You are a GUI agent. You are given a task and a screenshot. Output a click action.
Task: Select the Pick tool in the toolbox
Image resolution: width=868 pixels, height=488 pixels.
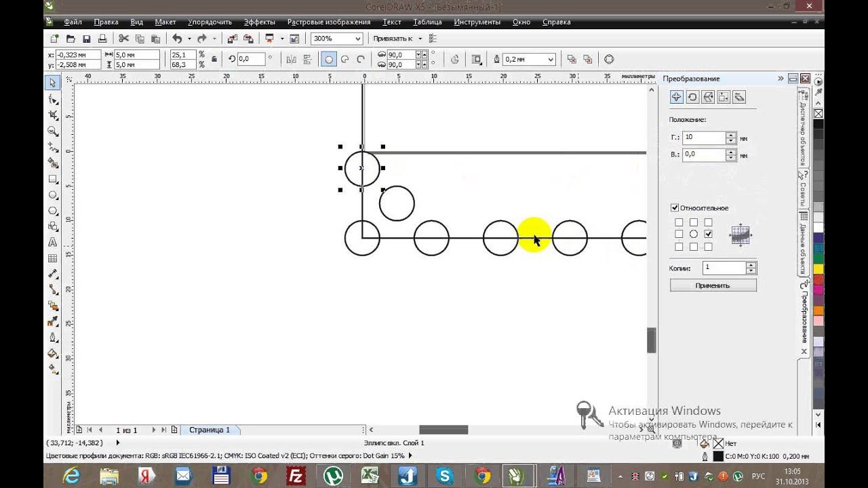[52, 83]
